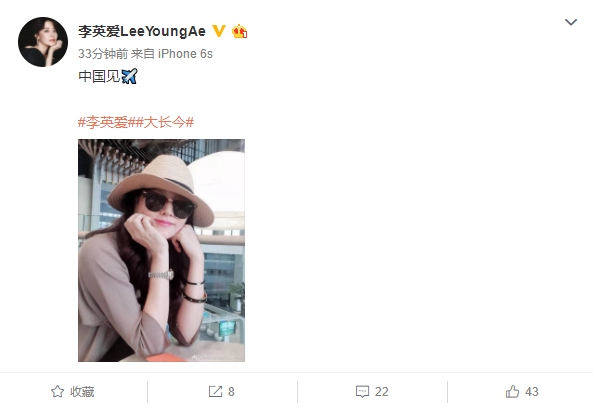
Task: Click the yellow V verified badge
Action: pos(219,31)
